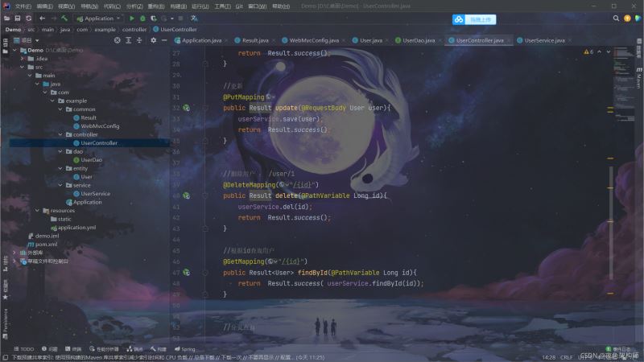Toggle fold marker at update method line
Image resolution: width=644 pixels, height=362 pixels.
205,108
